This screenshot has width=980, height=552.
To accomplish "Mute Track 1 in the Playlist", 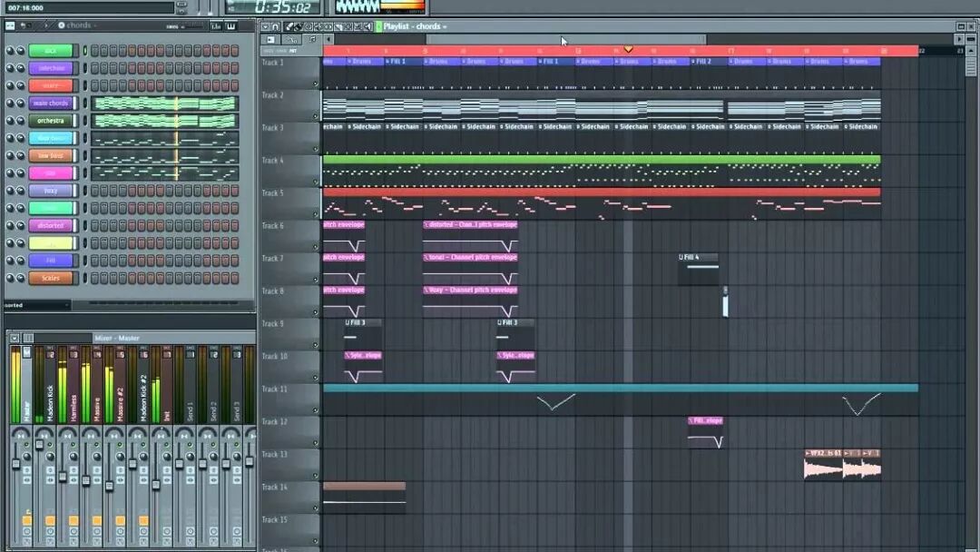I will pyautogui.click(x=316, y=84).
